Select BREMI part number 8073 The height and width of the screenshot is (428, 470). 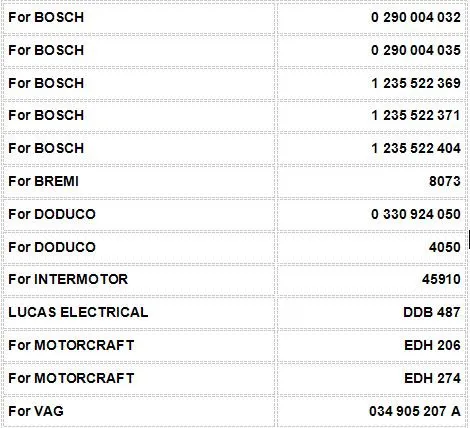(445, 181)
